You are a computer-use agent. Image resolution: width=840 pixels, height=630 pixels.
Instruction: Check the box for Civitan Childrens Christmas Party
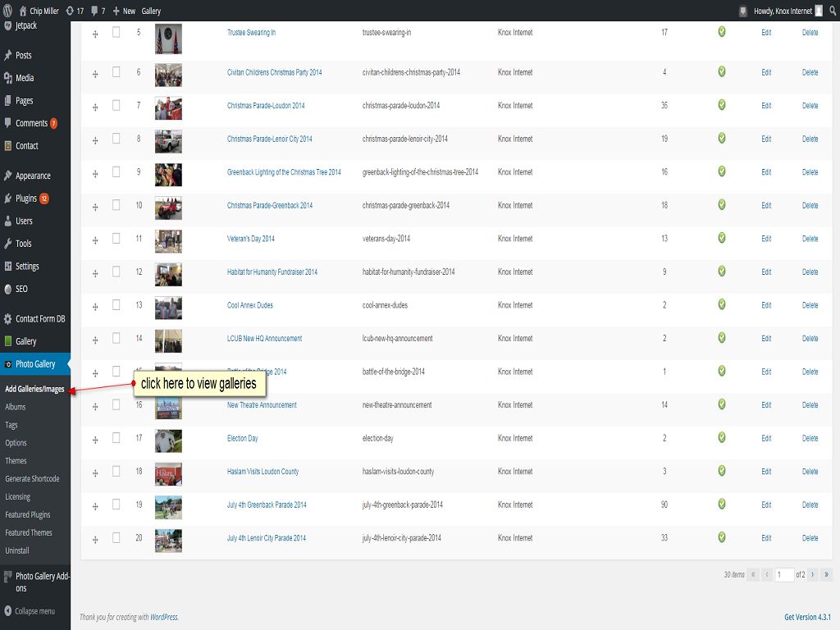click(x=116, y=72)
